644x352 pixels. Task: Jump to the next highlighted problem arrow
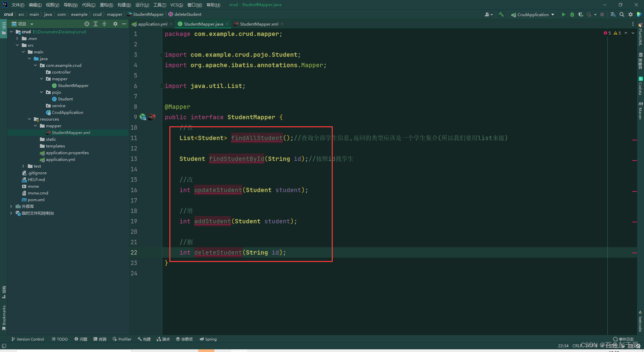(633, 33)
